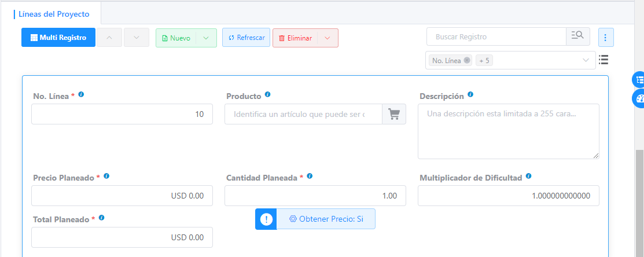Click the advanced search icon next to Buscar Registro

tap(577, 36)
